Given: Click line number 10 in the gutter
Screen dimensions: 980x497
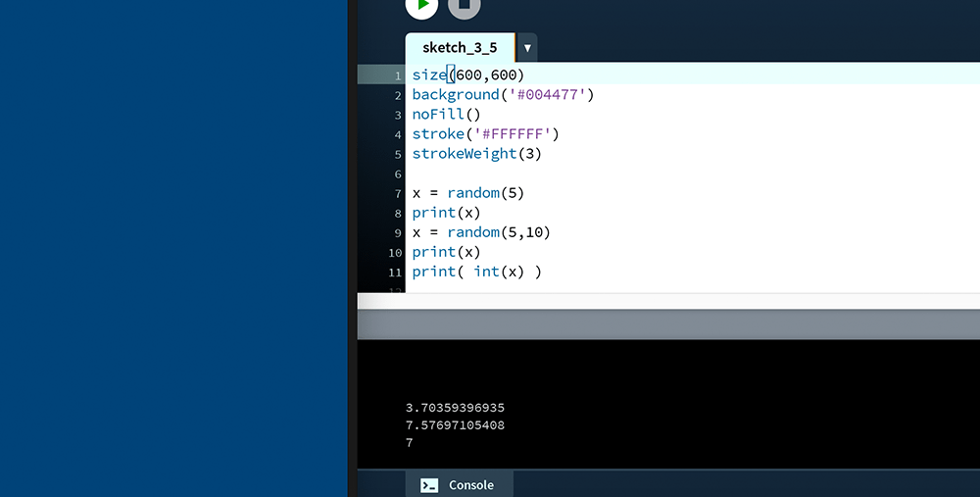Looking at the screenshot, I should 395,253.
